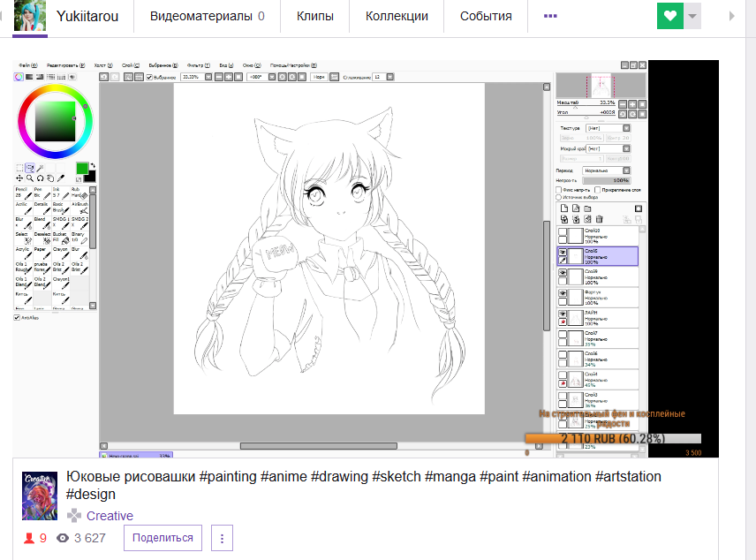
Task: Swap foreground and background colors arrow
Action: (93, 165)
